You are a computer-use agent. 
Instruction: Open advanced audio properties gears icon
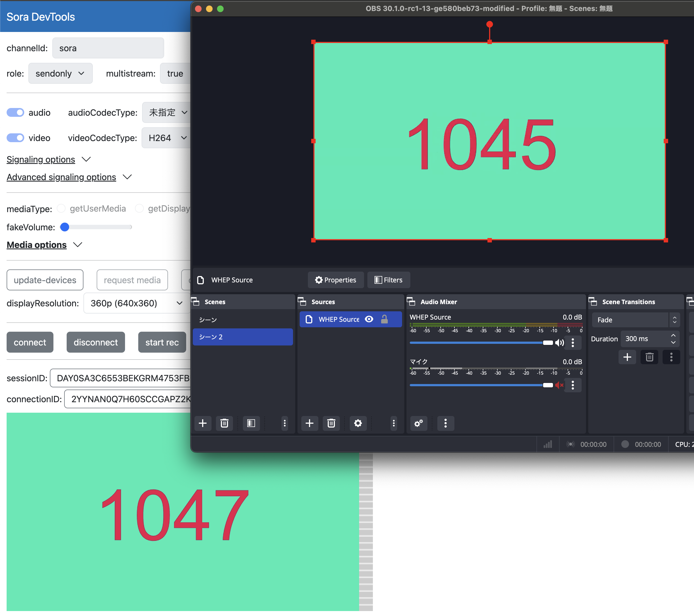point(418,423)
